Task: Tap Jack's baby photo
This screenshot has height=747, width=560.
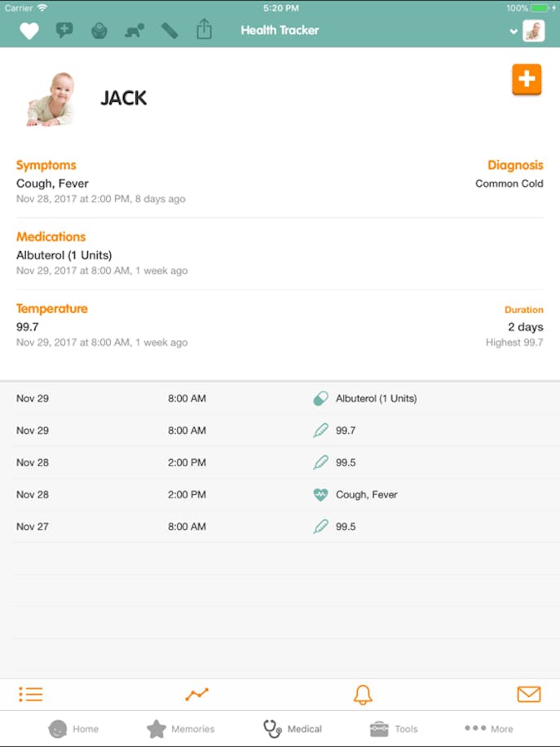Action: coord(51,99)
